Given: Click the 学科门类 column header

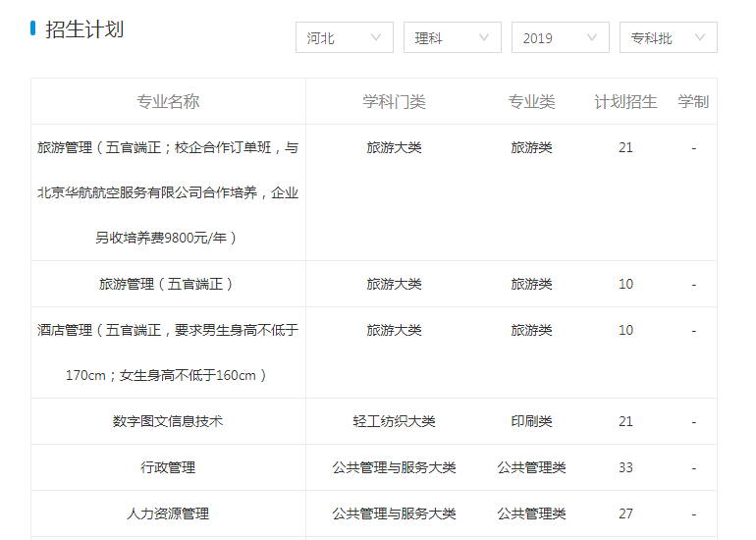Looking at the screenshot, I should (394, 102).
